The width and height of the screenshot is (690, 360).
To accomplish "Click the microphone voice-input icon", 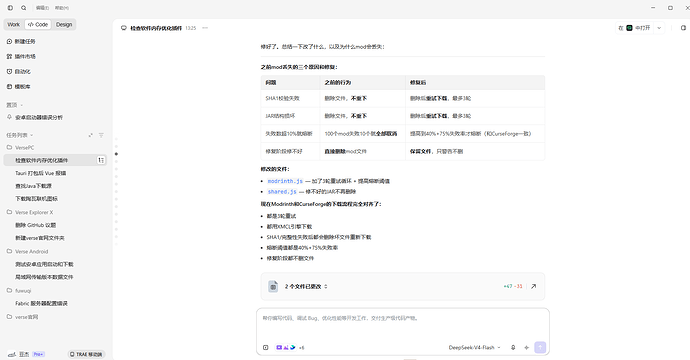I will point(513,348).
